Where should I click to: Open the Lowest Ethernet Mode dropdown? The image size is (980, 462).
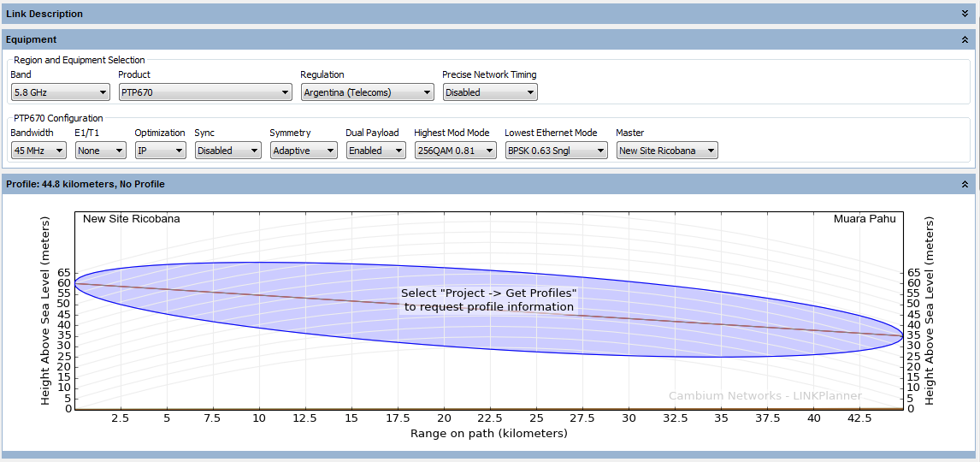[x=556, y=151]
